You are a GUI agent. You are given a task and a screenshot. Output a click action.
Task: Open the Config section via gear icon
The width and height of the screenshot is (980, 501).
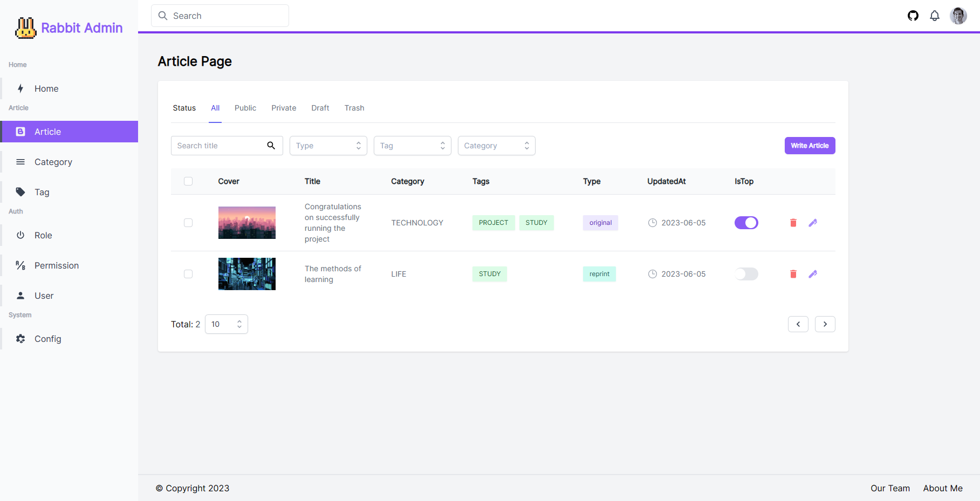click(x=20, y=338)
